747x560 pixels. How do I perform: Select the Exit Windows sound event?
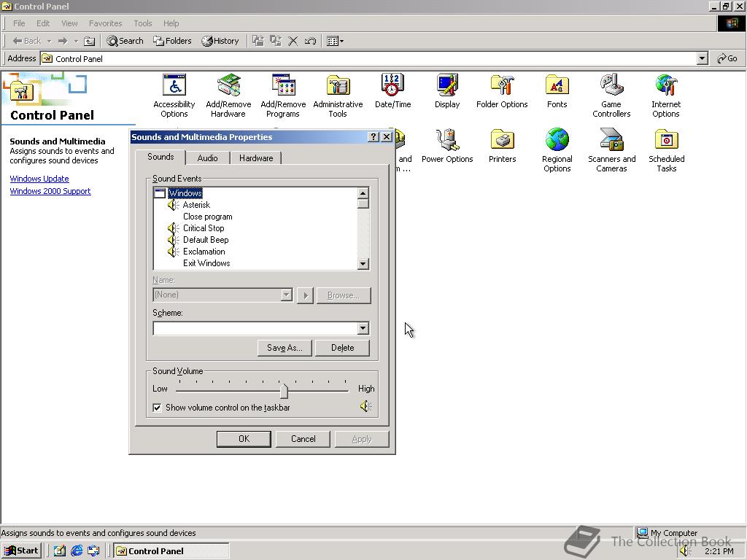pos(206,263)
